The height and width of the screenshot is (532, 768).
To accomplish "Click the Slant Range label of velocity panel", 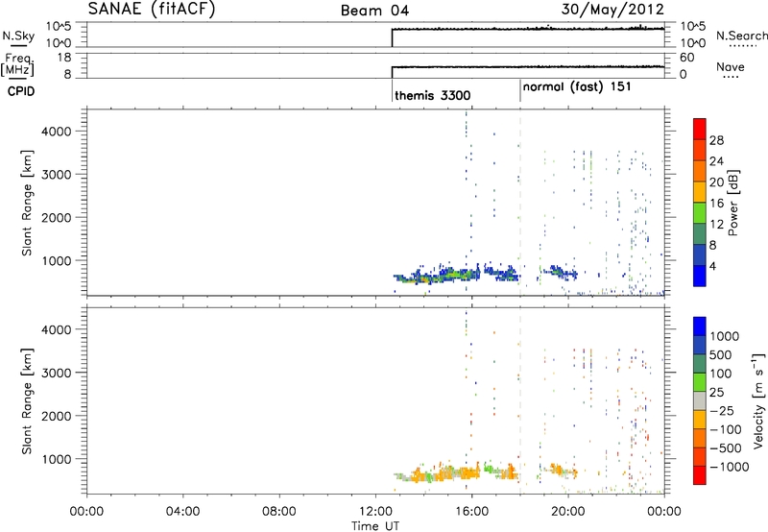I will (27, 401).
